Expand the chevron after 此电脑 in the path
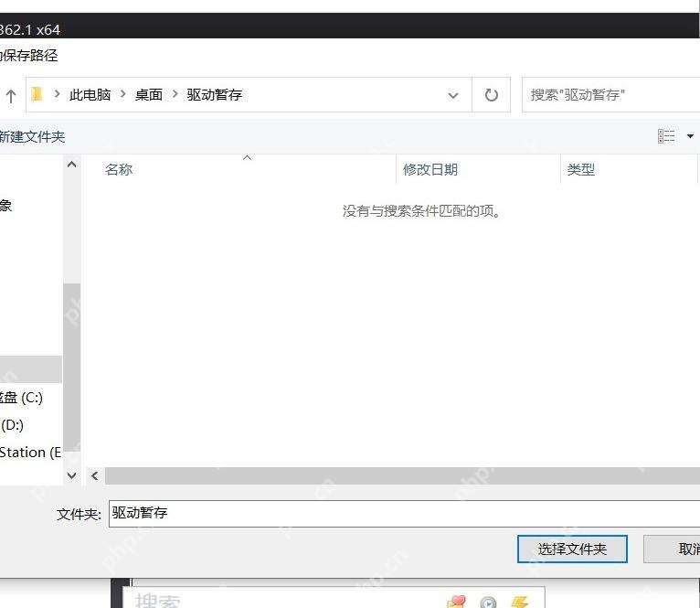Viewport: 700px width, 608px height. (122, 94)
